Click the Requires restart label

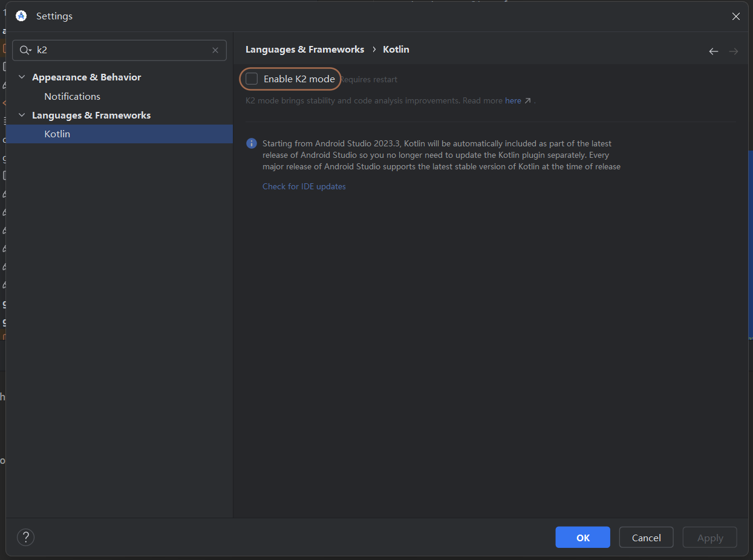coord(369,80)
